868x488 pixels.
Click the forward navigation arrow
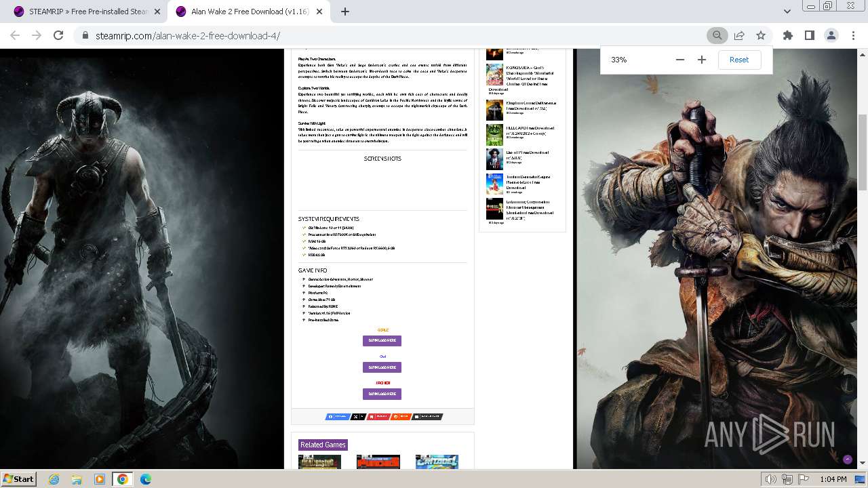[37, 35]
